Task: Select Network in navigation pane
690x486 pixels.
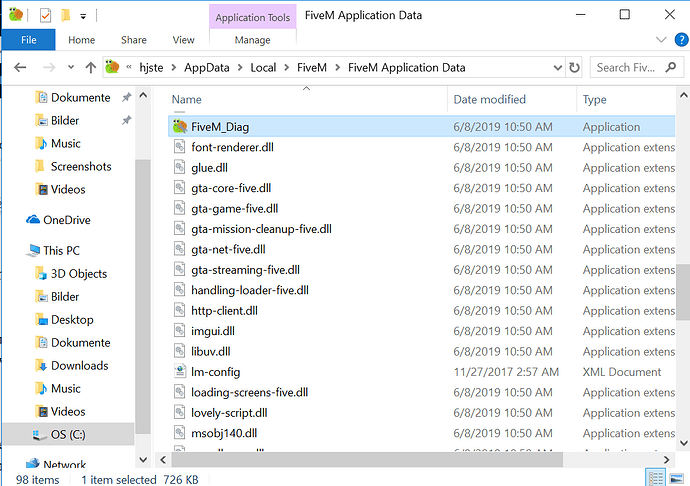Action: [56, 464]
